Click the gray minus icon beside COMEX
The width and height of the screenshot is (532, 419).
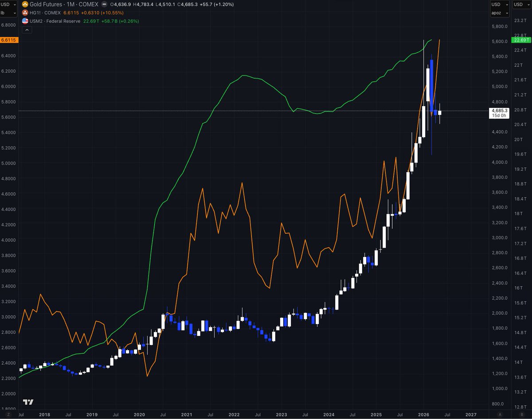point(104,4)
